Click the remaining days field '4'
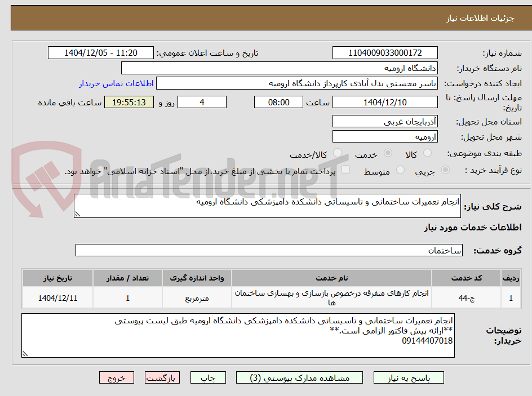The height and width of the screenshot is (396, 532). [x=202, y=102]
